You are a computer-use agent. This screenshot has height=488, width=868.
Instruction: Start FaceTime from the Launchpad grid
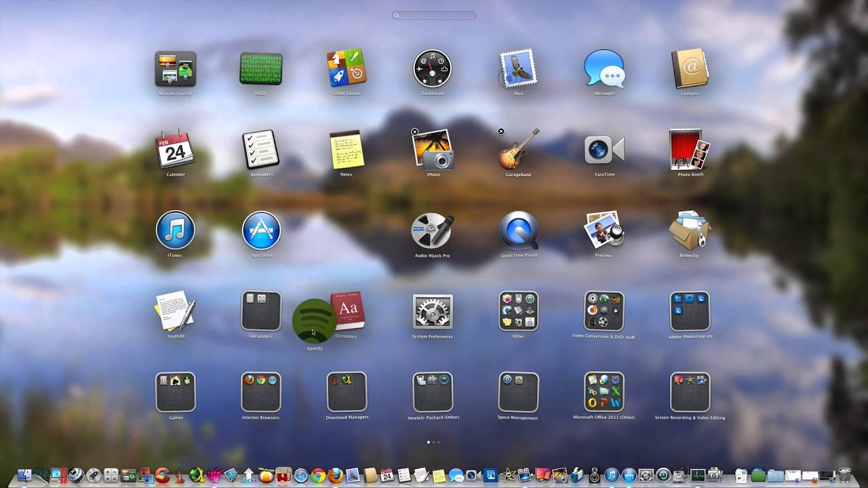(x=604, y=149)
